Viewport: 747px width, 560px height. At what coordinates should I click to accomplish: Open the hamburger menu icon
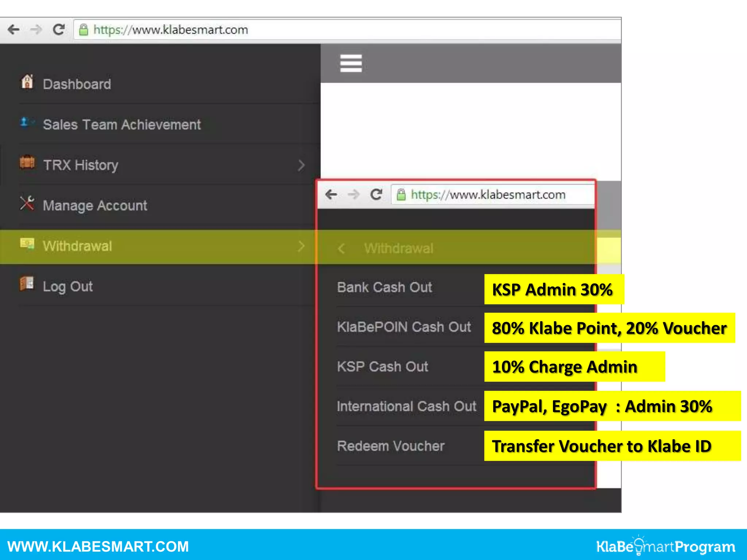tap(351, 63)
